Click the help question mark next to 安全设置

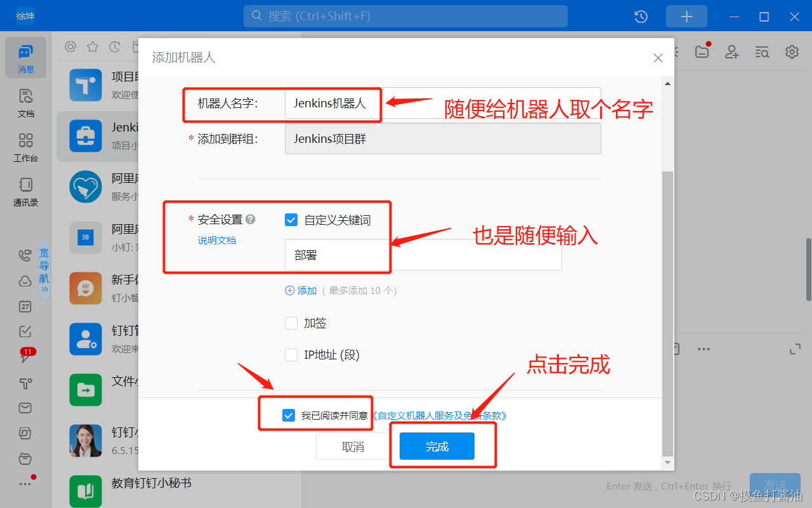click(251, 219)
